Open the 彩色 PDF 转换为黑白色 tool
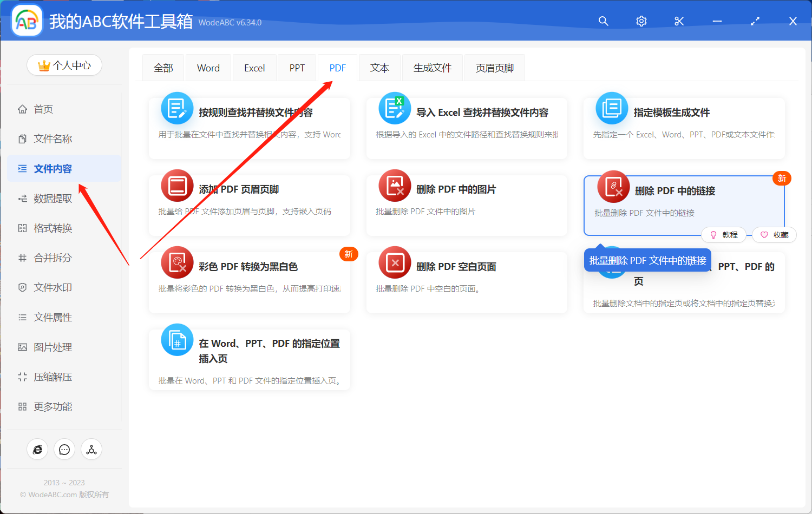Screen dimensions: 812x514 coord(249,281)
